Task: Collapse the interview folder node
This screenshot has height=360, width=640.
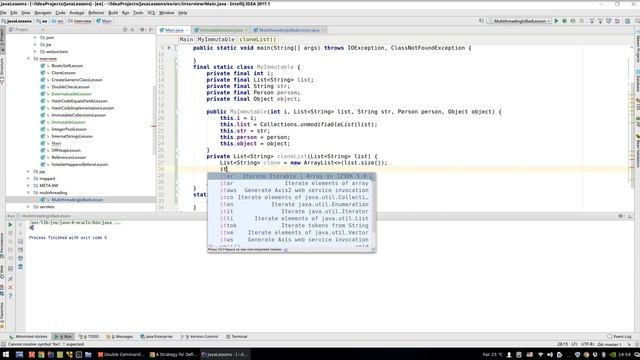Action: pyautogui.click(x=29, y=59)
